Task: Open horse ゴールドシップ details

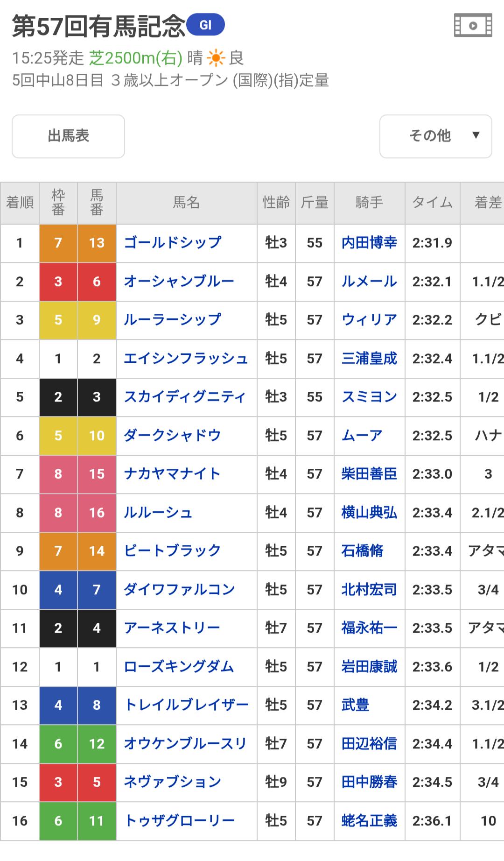Action: [x=172, y=243]
